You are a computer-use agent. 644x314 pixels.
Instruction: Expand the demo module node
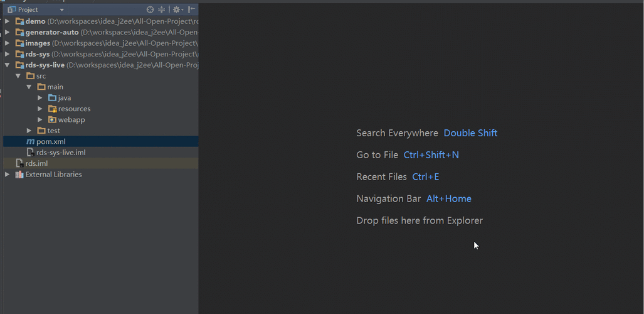(x=7, y=21)
